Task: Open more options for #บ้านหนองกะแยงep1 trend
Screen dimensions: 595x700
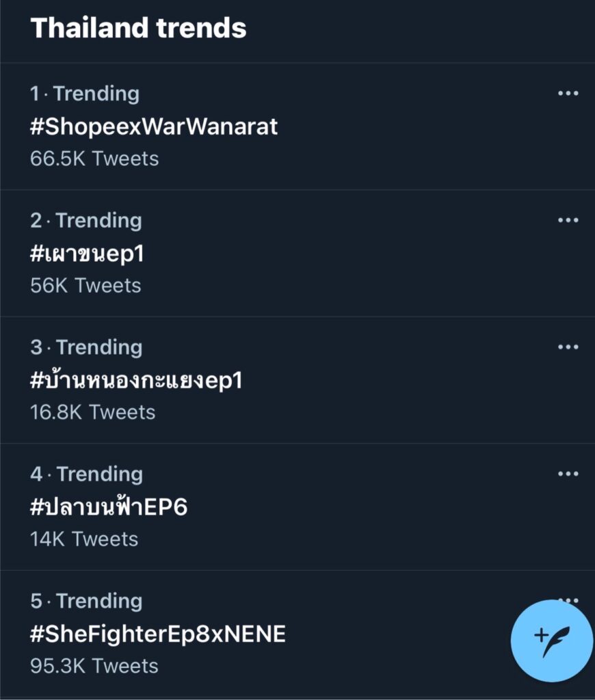Action: pyautogui.click(x=568, y=347)
